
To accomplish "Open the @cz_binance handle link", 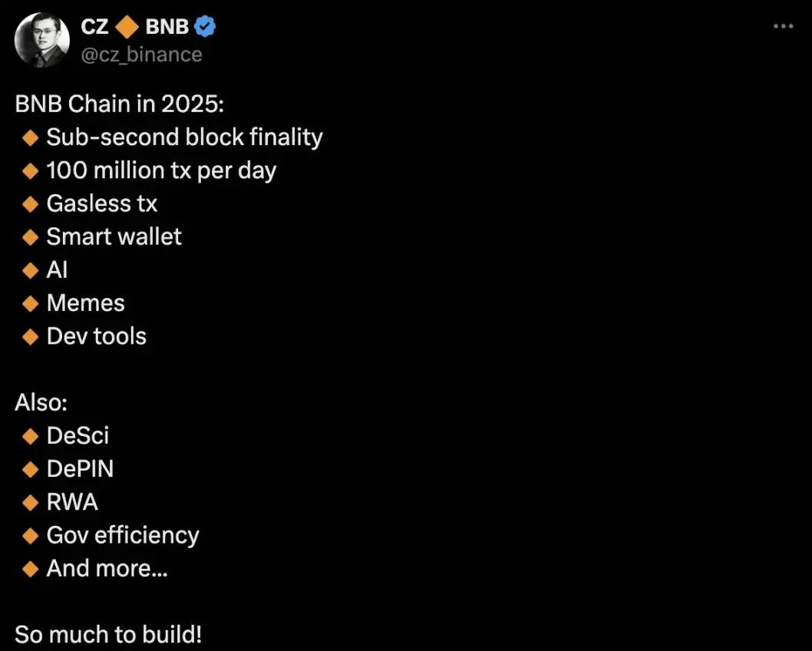I will 141,55.
